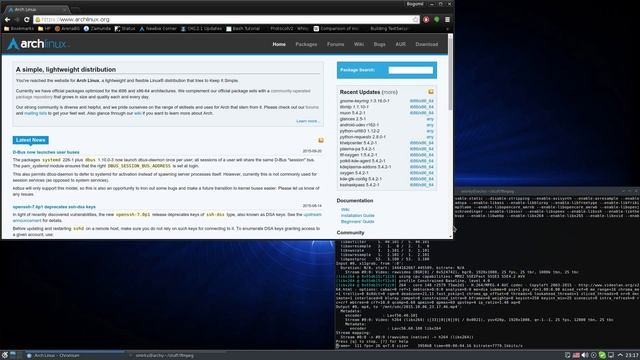640x360 pixels.
Task: Open gnome-keyring package update entry
Action: click(x=364, y=101)
